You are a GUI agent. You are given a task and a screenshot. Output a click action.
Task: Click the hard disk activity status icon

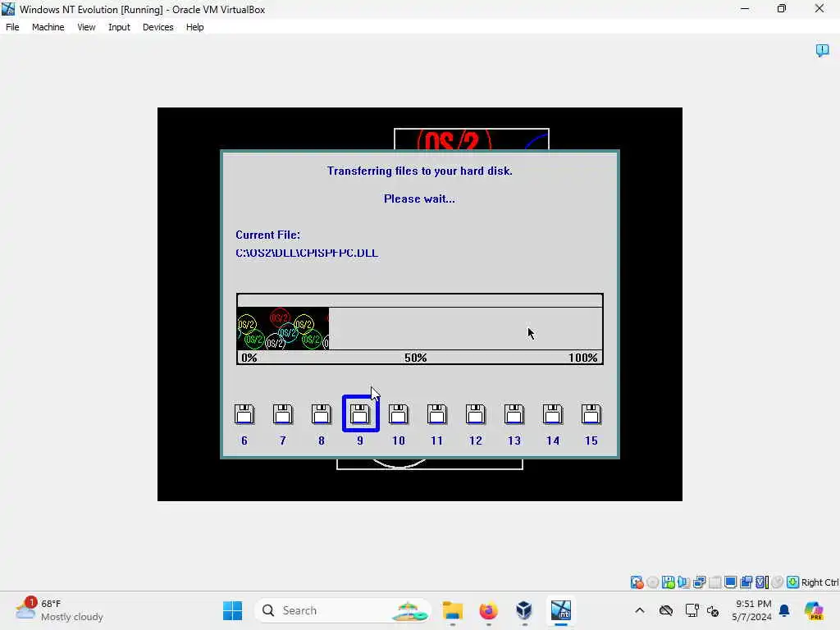[637, 582]
